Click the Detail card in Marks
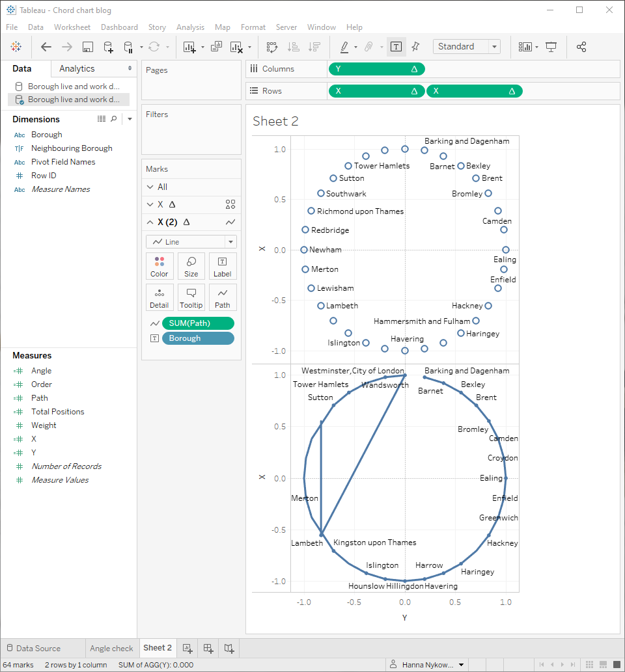 point(160,297)
